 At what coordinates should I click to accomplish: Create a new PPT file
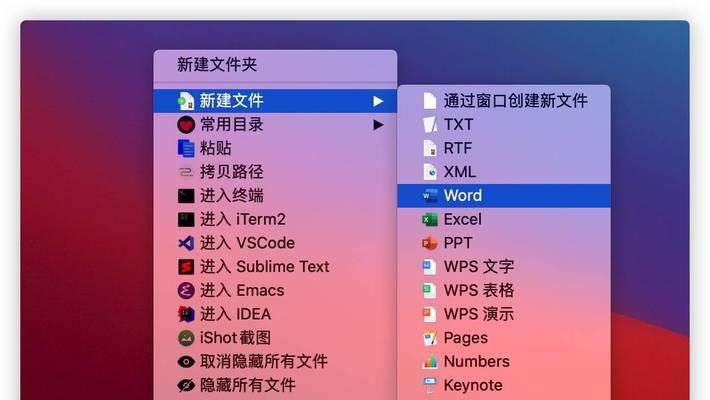pos(504,243)
